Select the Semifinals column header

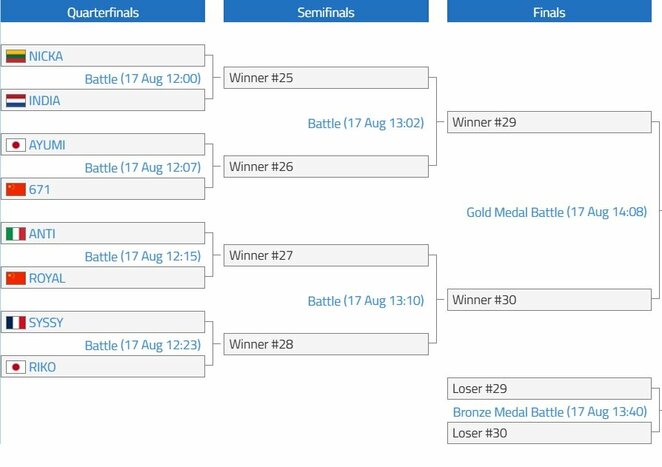point(326,11)
